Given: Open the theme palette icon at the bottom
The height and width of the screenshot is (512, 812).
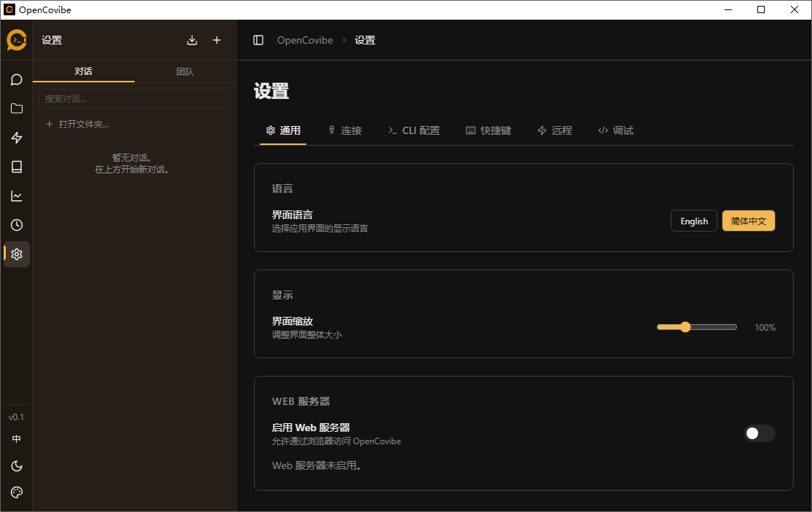Looking at the screenshot, I should click(x=16, y=492).
